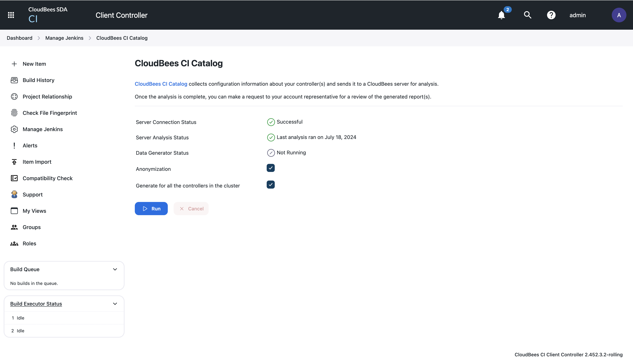This screenshot has height=364, width=633.
Task: Click the admin username in header
Action: (578, 15)
